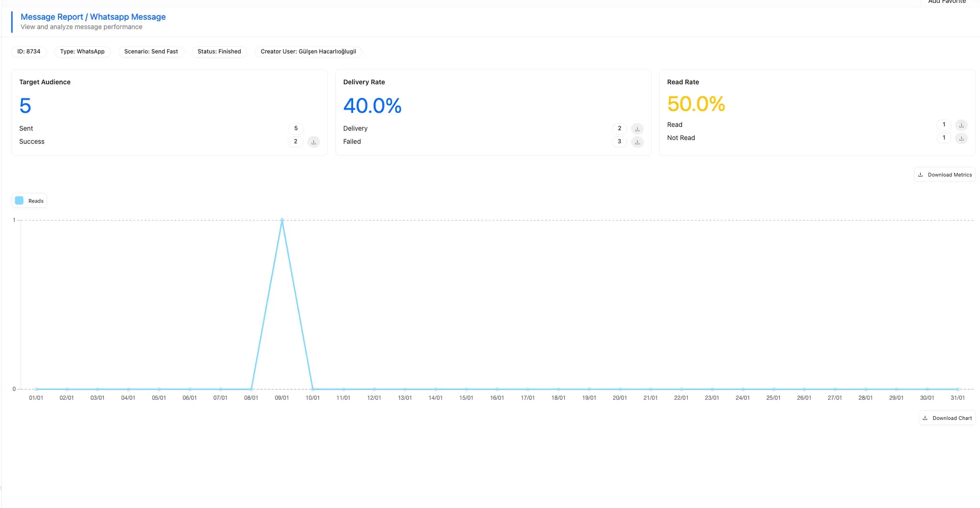This screenshot has width=980, height=508.
Task: Download the Success recipients list
Action: click(313, 142)
